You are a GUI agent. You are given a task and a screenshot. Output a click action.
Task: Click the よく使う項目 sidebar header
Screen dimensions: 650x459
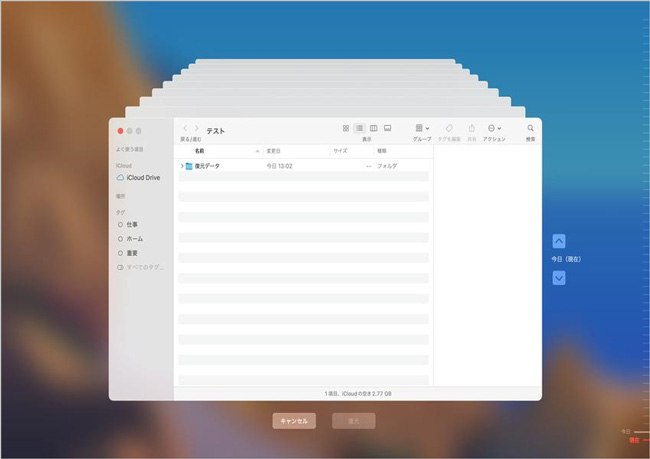point(130,149)
